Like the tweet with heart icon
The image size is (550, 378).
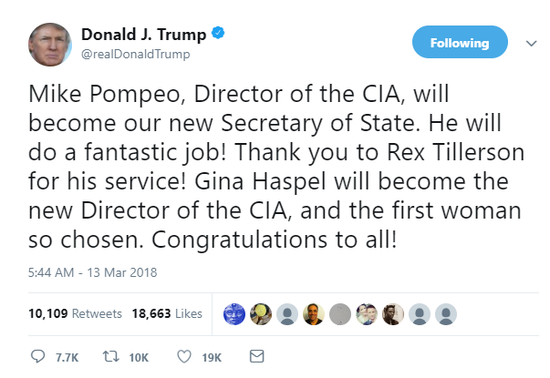click(184, 357)
